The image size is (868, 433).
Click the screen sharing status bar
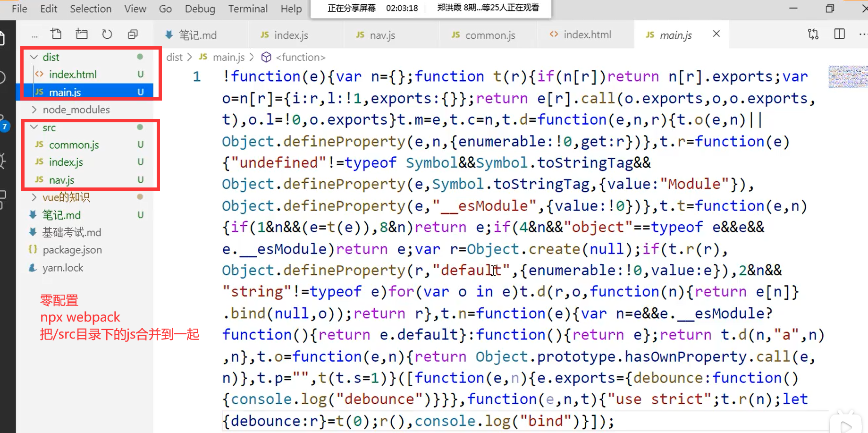[x=431, y=8]
